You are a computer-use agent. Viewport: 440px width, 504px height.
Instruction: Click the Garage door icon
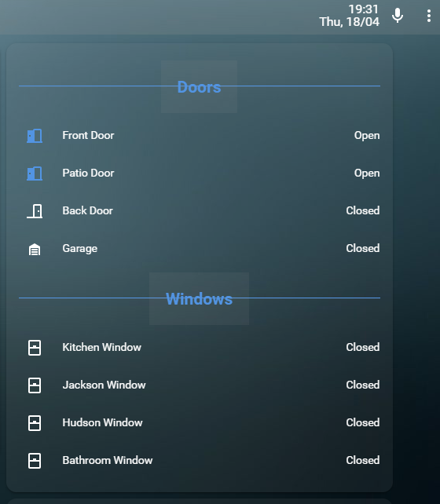(x=35, y=249)
